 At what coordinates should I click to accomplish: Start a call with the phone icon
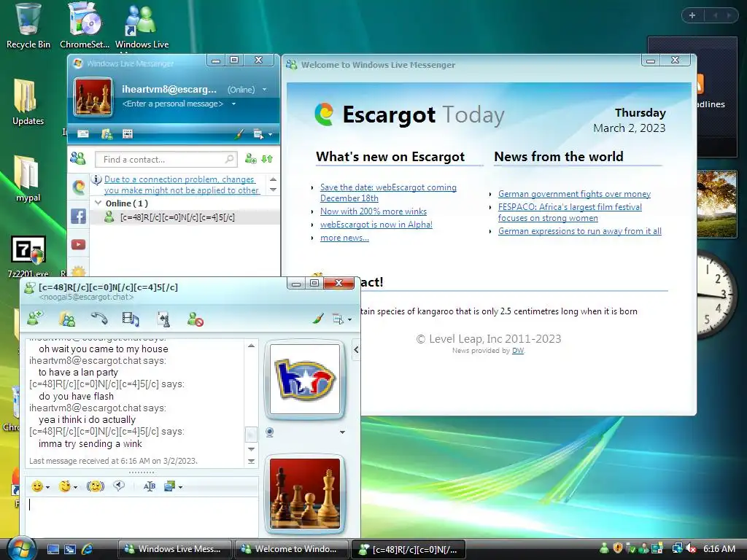point(99,319)
